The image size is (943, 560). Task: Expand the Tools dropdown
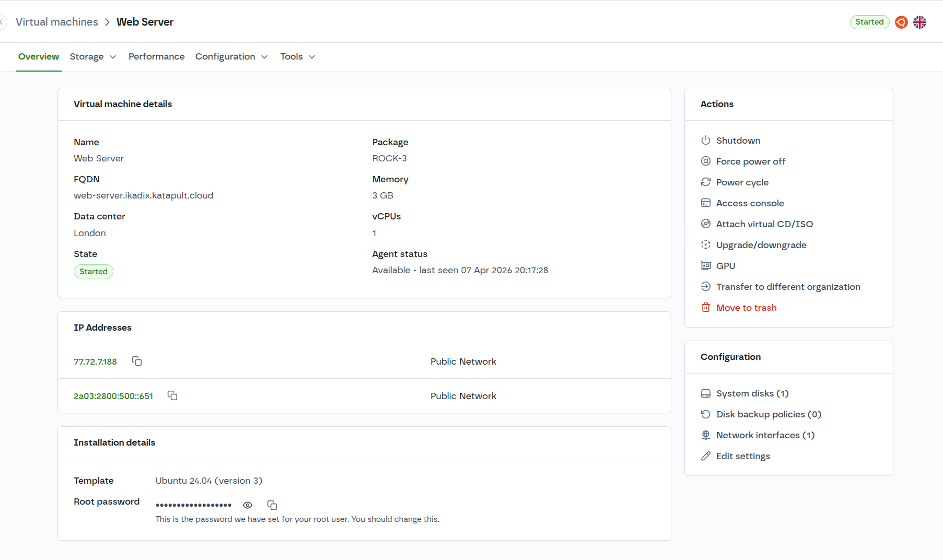pyautogui.click(x=297, y=56)
